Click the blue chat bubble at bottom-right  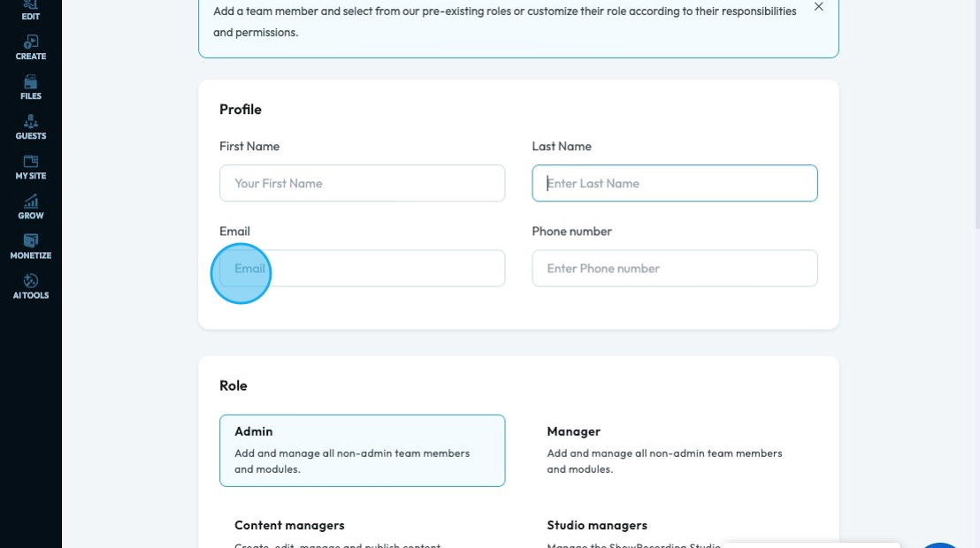pyautogui.click(x=939, y=544)
